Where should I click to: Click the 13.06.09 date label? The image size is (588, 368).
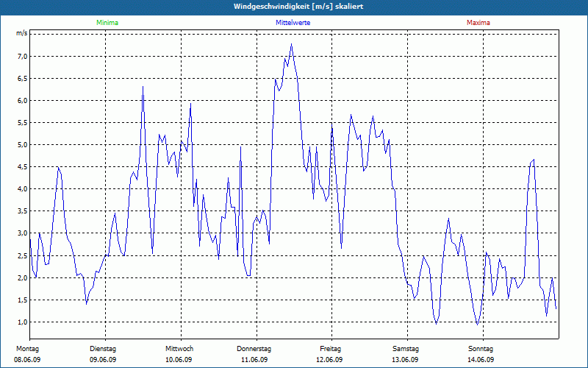coord(405,360)
